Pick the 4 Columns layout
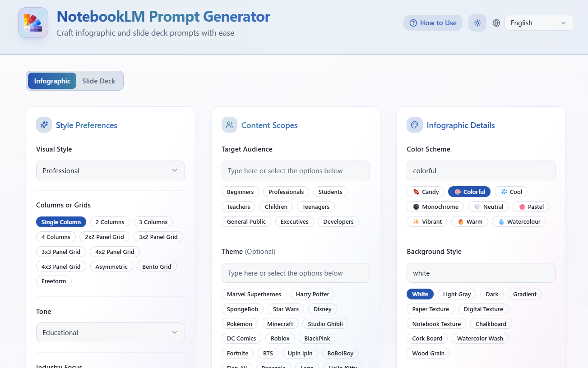 [56, 237]
